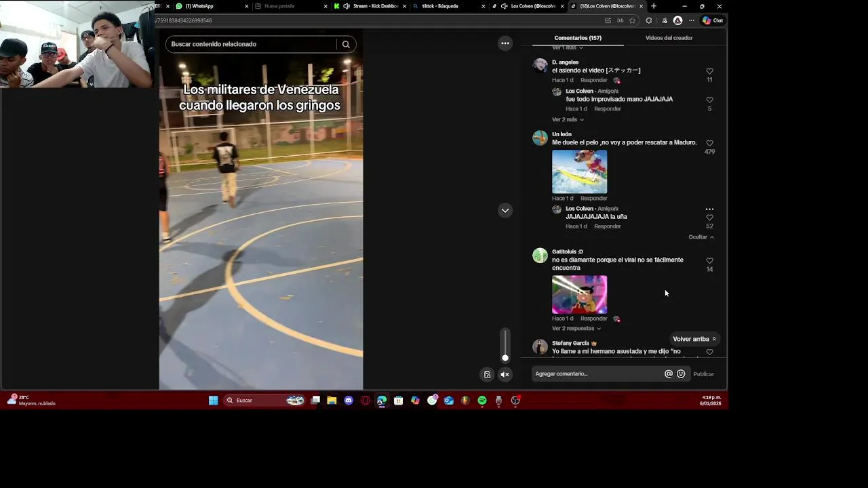The width and height of the screenshot is (868, 488).
Task: Click 'Volver arriba' button
Action: pos(694,339)
